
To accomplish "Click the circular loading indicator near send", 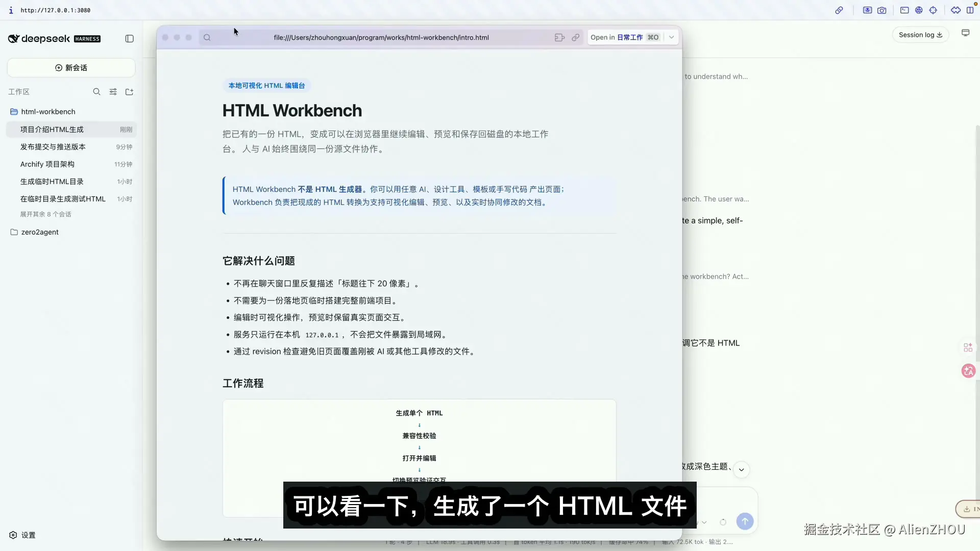I will click(723, 522).
